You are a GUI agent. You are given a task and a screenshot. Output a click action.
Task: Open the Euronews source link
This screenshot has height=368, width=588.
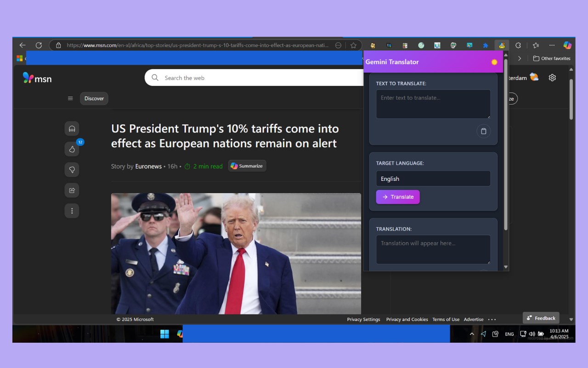pyautogui.click(x=148, y=167)
